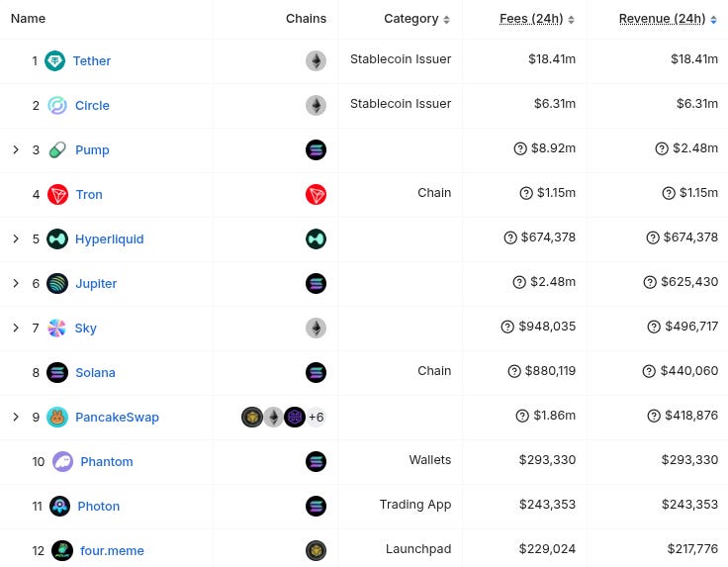The image size is (728, 567).
Task: Click the Name column header
Action: [x=29, y=19]
